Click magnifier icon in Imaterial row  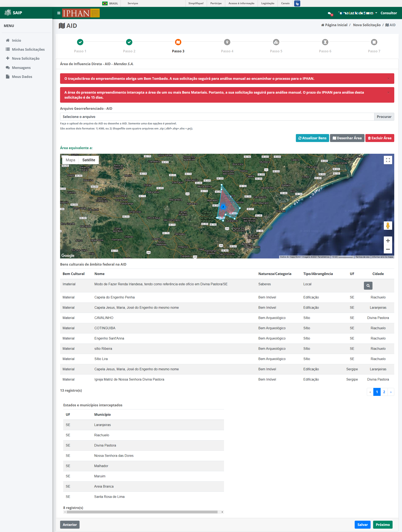coord(368,285)
